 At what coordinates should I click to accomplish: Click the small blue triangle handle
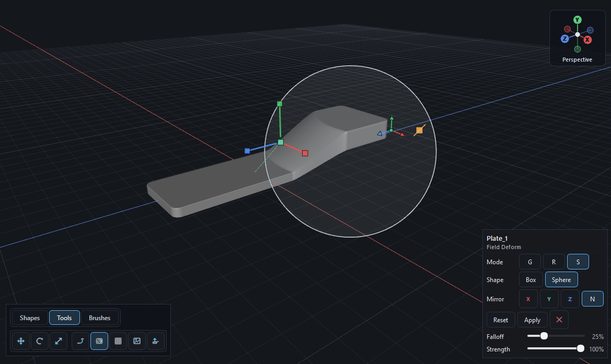click(x=380, y=134)
